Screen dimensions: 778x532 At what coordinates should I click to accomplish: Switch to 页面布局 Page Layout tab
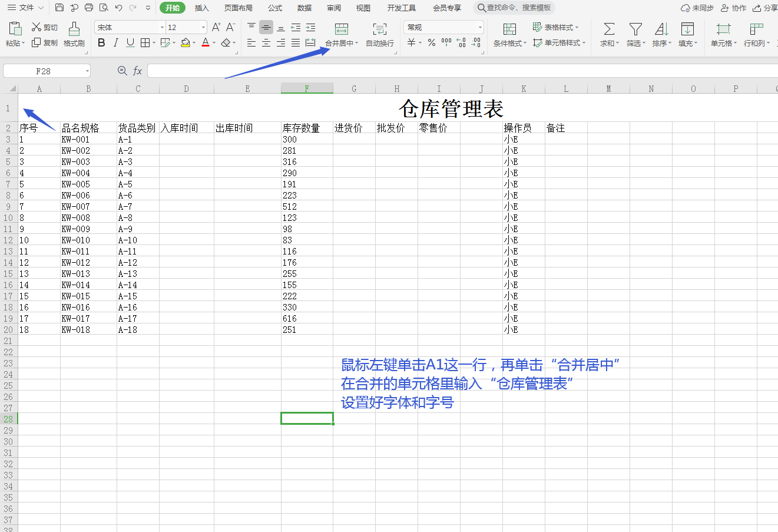pyautogui.click(x=239, y=8)
